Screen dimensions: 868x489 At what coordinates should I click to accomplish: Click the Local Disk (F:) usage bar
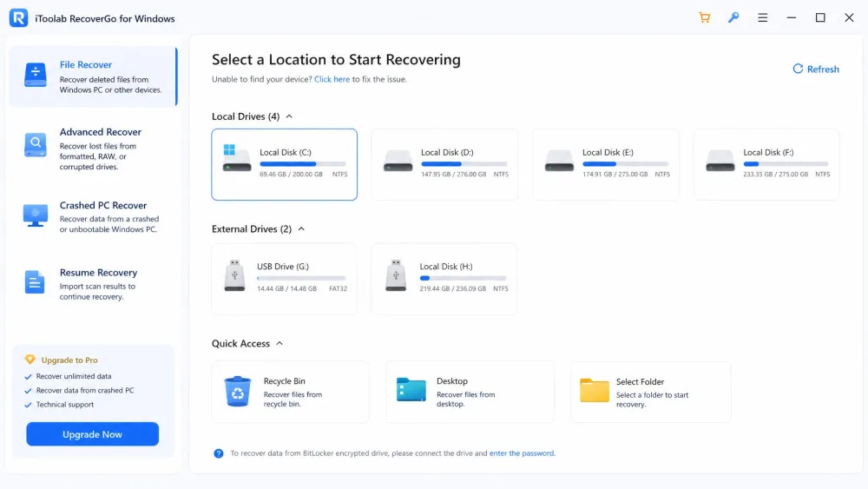pos(786,164)
